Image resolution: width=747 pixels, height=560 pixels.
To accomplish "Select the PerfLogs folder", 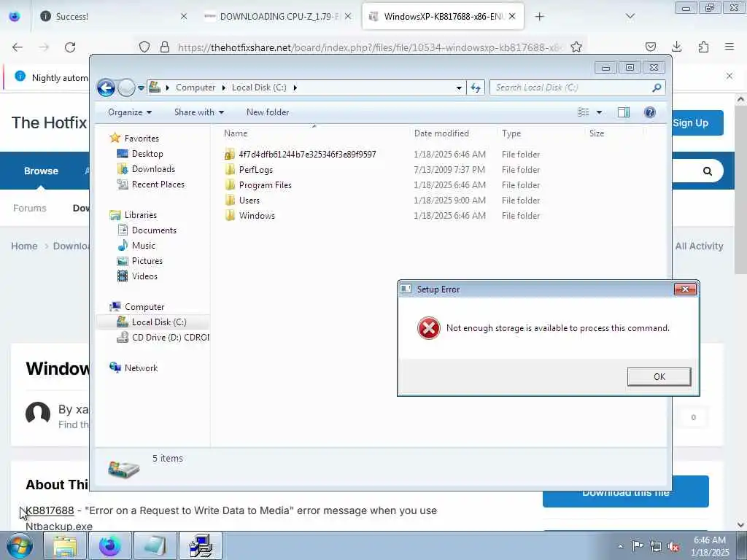I will [x=256, y=169].
